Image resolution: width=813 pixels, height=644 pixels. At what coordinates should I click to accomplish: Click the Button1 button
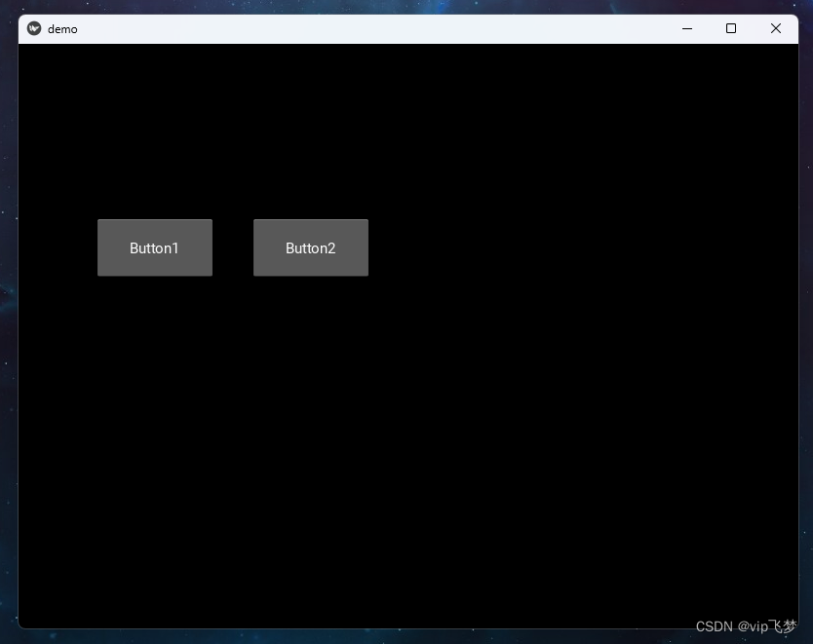point(155,247)
